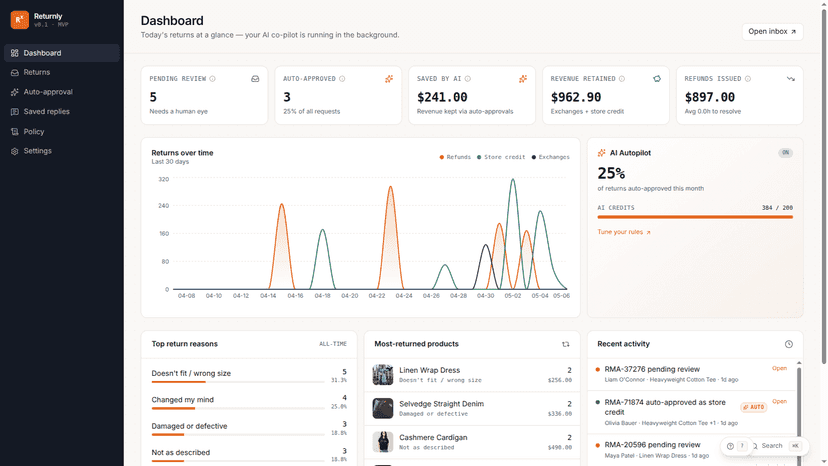
Task: Click sparkle icon on Saved by AI card
Action: point(523,79)
